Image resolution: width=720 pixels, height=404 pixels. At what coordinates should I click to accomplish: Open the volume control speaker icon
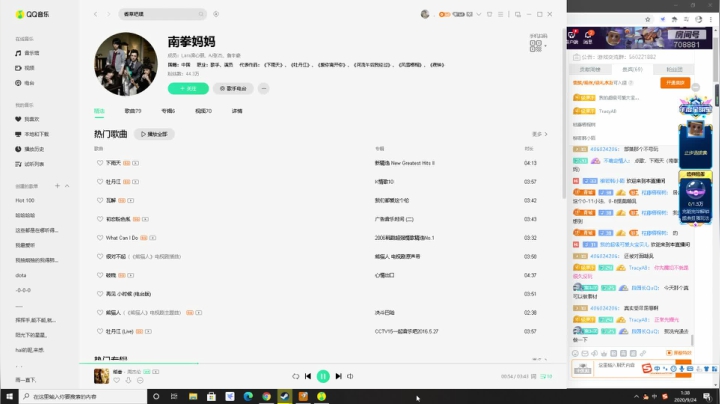click(x=350, y=376)
